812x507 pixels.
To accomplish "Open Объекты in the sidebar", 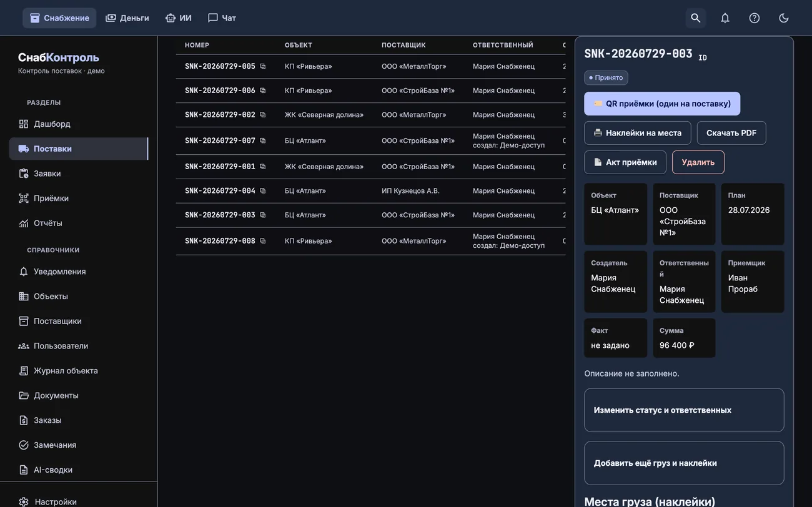I will 78,297.
